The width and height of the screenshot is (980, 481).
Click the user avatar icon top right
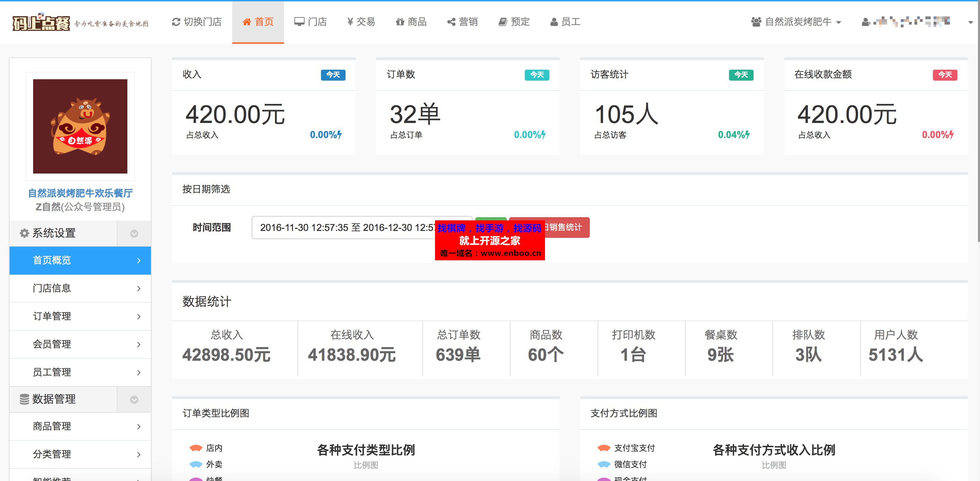[x=866, y=22]
